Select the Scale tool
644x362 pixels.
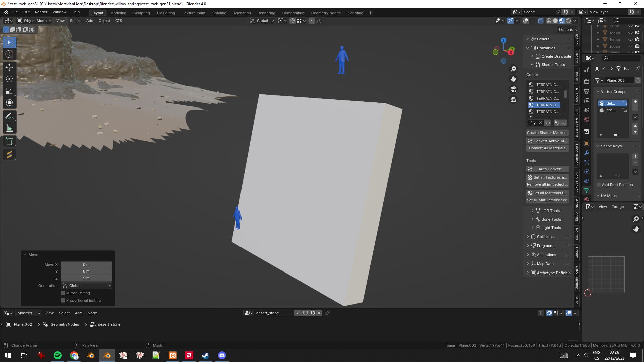click(x=9, y=91)
